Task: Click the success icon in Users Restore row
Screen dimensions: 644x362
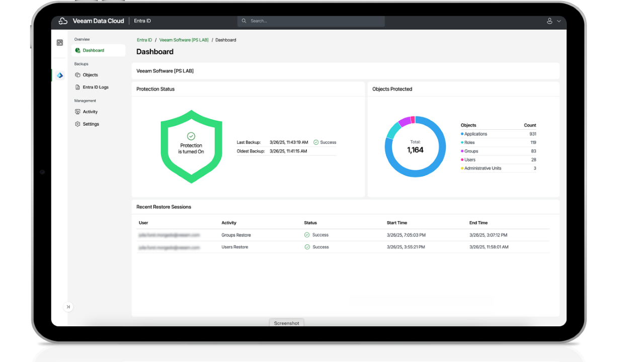Action: point(307,247)
